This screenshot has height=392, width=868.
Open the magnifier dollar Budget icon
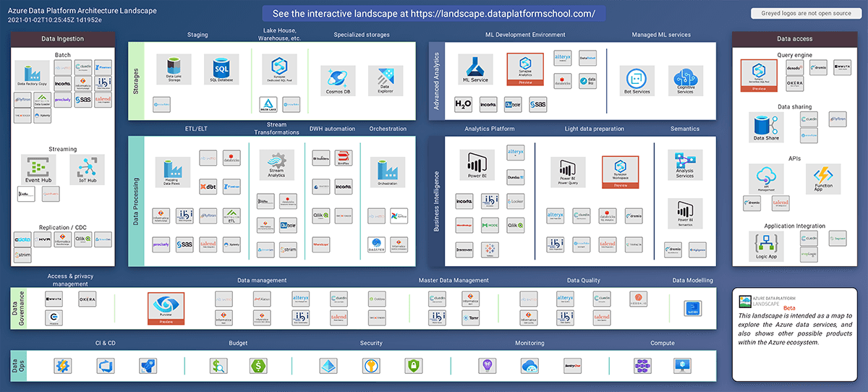click(219, 366)
